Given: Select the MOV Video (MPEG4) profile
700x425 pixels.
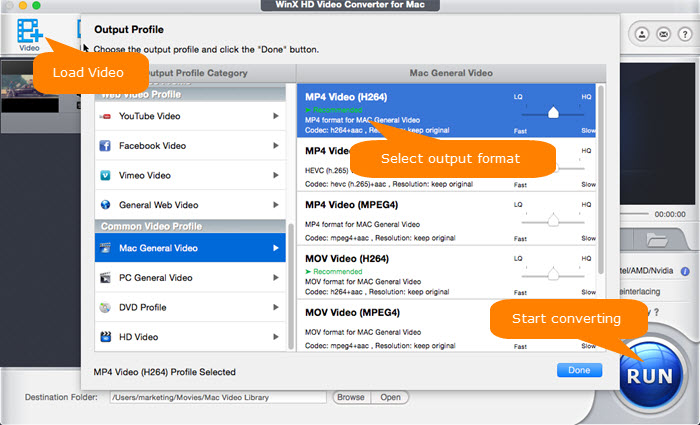Looking at the screenshot, I should (446, 326).
